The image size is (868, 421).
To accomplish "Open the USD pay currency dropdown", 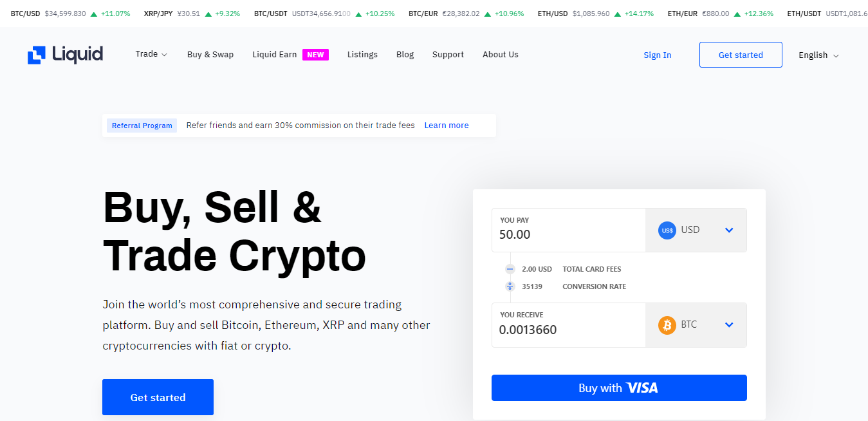I will (x=729, y=230).
